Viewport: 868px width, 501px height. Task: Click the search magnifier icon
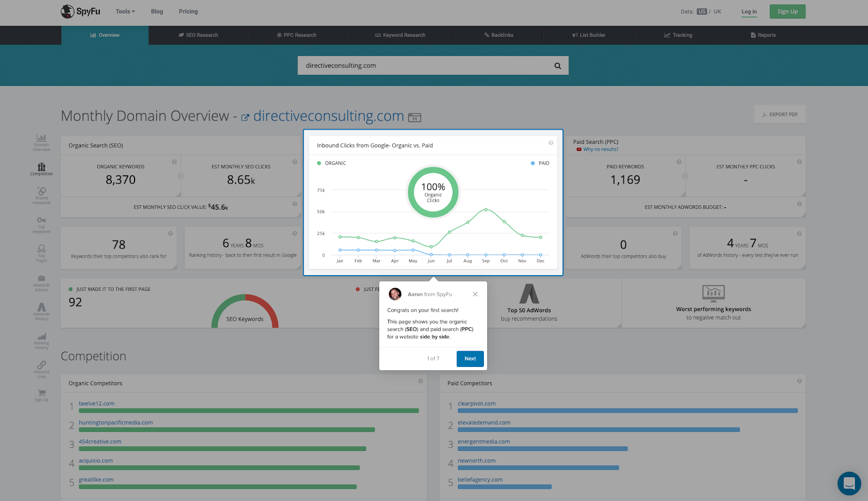[x=558, y=66]
